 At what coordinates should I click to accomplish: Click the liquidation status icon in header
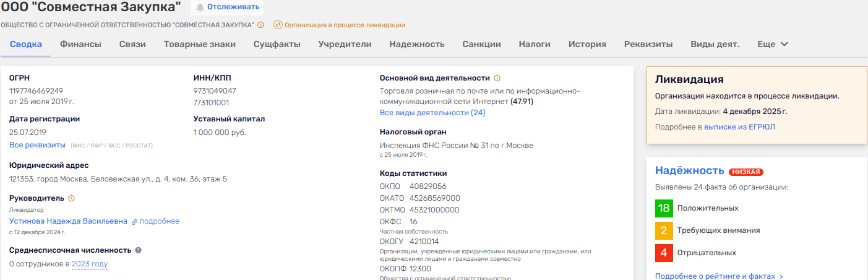pyautogui.click(x=278, y=25)
